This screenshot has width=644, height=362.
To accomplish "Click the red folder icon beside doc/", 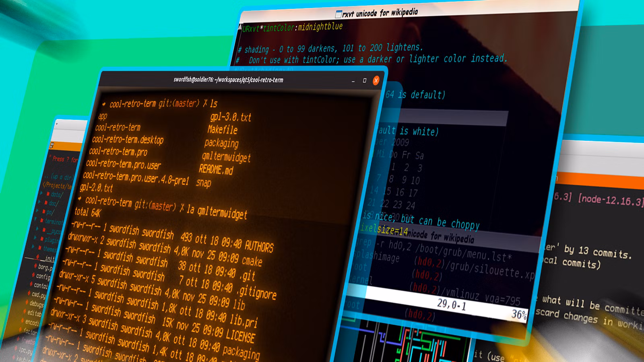I will click(46, 203).
